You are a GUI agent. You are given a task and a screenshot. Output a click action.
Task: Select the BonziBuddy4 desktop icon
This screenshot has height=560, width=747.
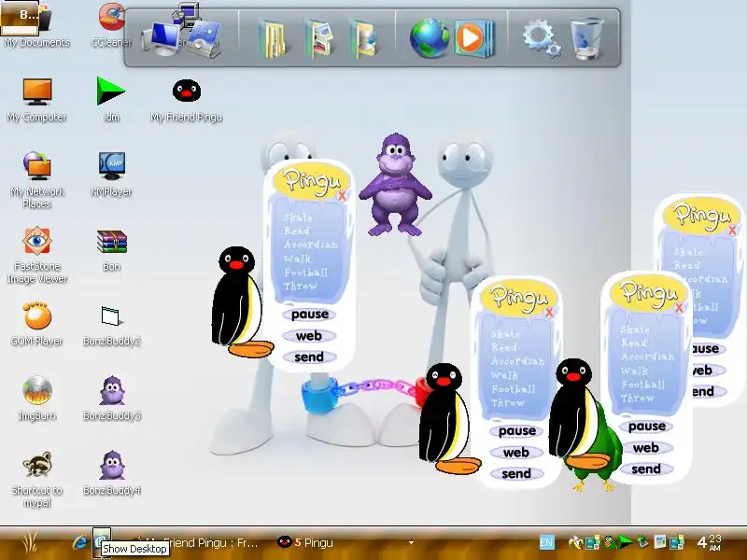tap(111, 472)
